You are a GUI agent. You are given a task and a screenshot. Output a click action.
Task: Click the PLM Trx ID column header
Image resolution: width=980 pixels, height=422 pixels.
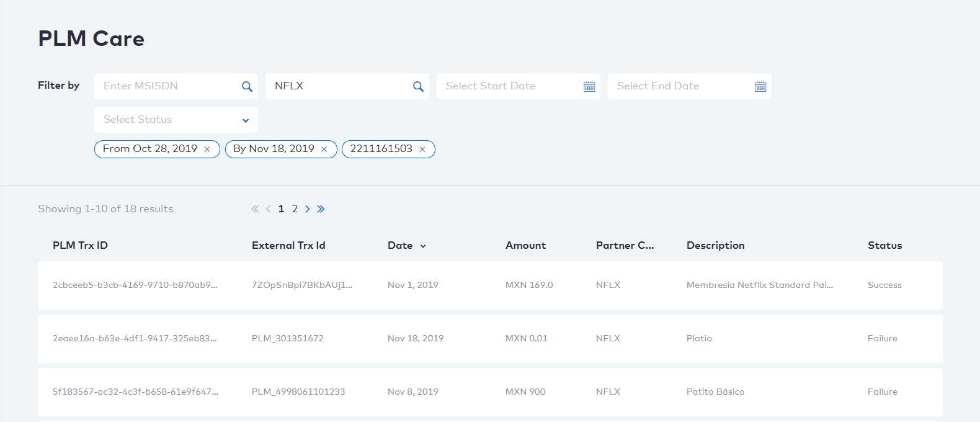pos(80,246)
